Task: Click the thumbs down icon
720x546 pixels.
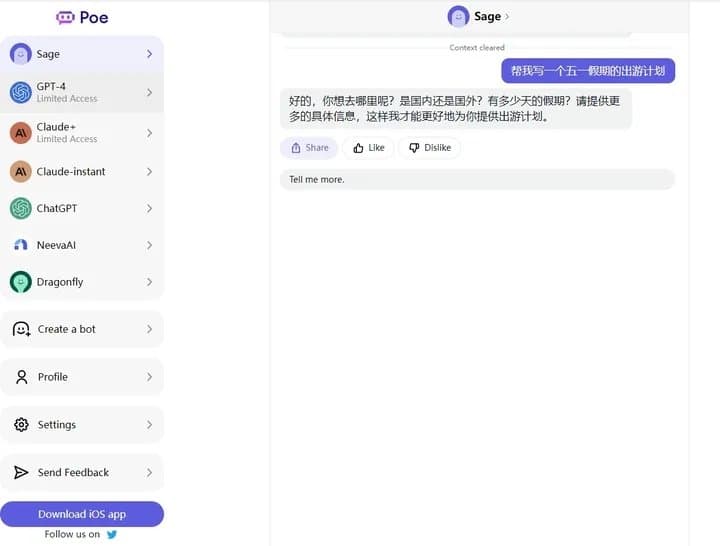Action: (x=414, y=148)
